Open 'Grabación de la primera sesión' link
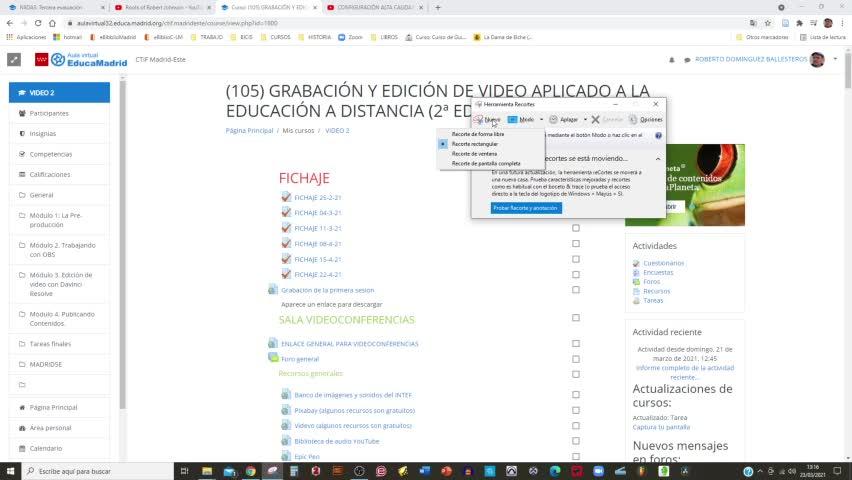Screen dimensions: 852x480 [x=328, y=290]
